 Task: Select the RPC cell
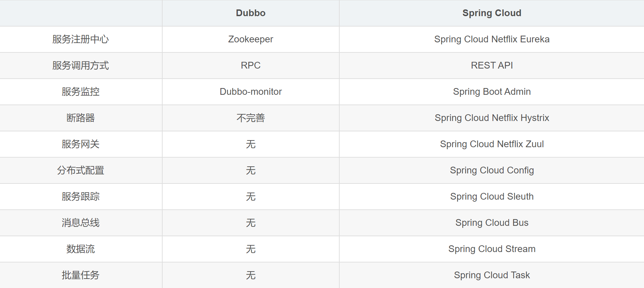[251, 66]
